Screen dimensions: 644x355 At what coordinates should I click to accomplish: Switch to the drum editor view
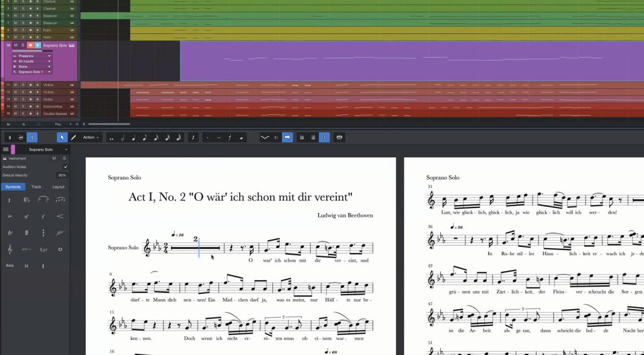tap(21, 138)
